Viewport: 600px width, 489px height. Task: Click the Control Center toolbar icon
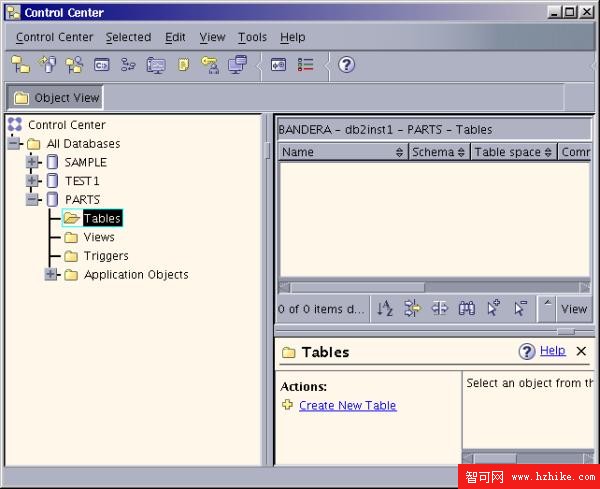pos(20,64)
